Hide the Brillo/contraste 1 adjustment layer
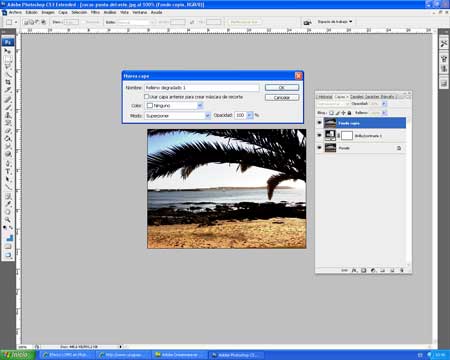Viewport: 450px width, 360px height. (x=319, y=135)
